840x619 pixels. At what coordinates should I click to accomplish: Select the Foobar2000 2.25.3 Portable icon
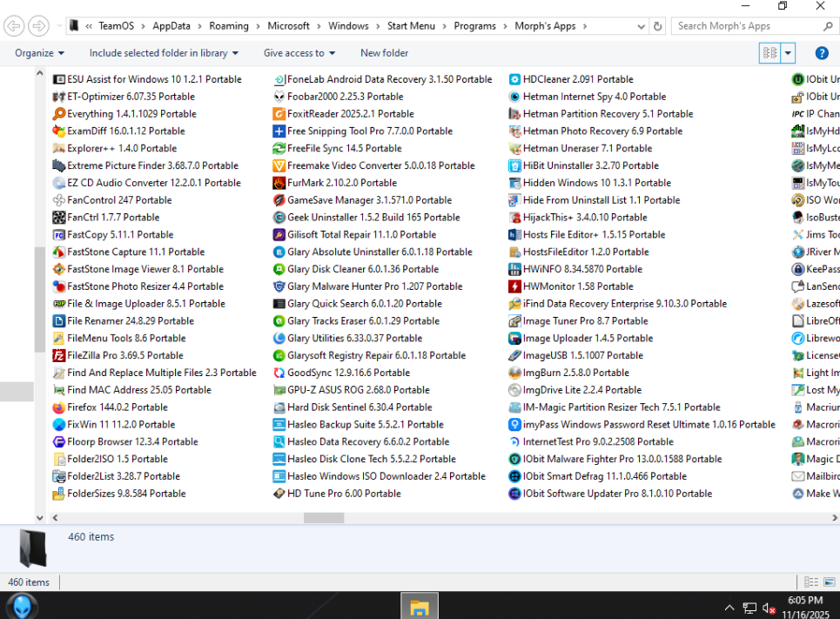pyautogui.click(x=279, y=97)
